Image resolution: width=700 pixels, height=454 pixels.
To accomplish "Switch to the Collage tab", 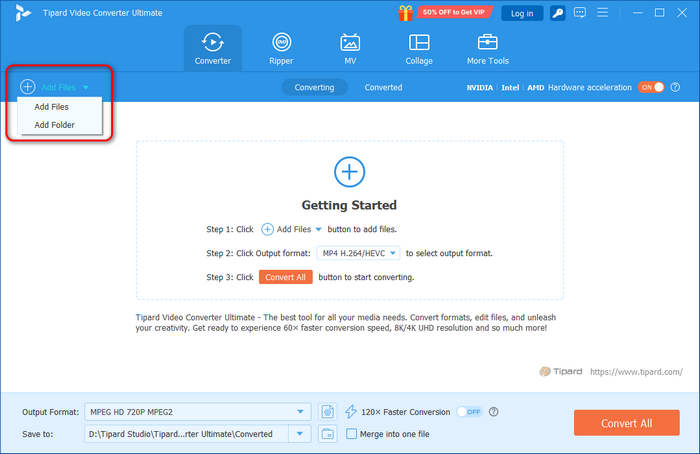I will point(419,48).
